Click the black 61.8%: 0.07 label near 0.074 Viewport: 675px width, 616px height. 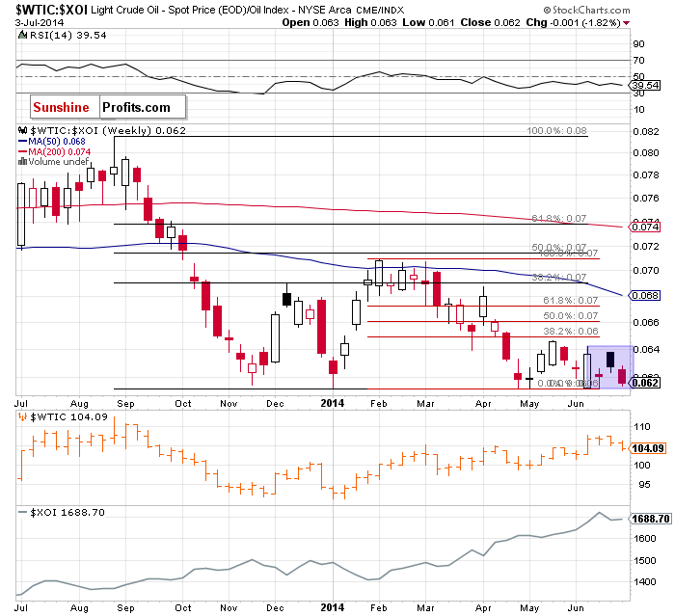pos(558,218)
